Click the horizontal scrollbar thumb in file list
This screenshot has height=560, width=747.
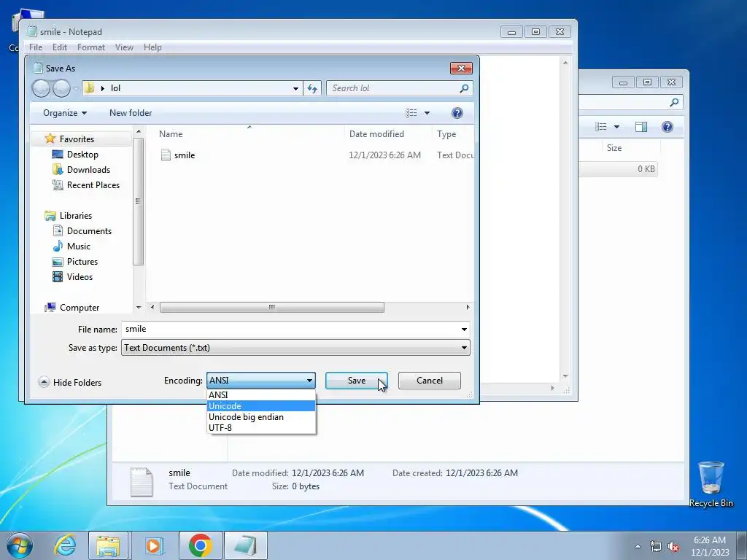(x=271, y=307)
